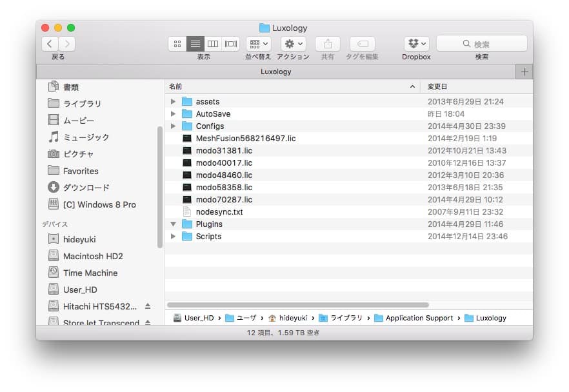Viewport: 569px width, 392px height.
Task: Go back with the left arrow button
Action: click(x=50, y=44)
